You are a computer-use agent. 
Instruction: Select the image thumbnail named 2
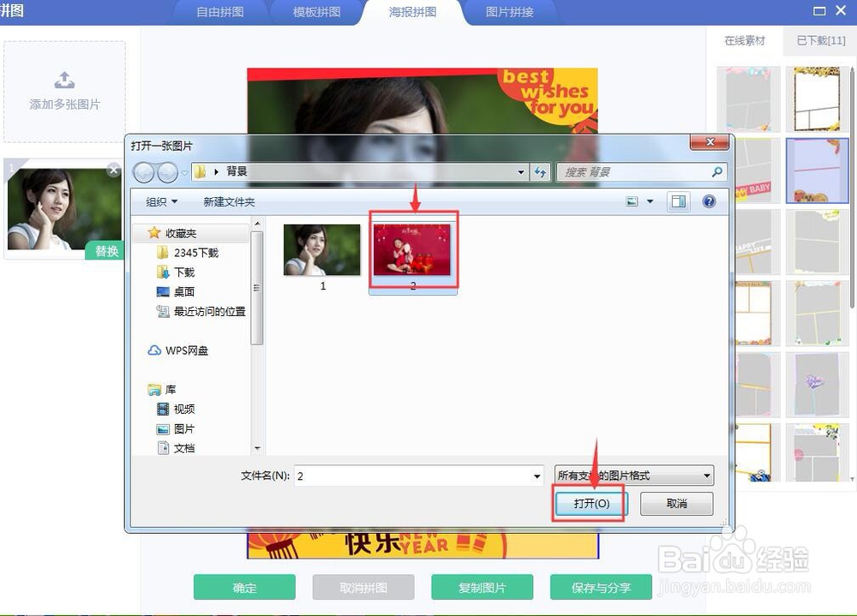tap(413, 249)
